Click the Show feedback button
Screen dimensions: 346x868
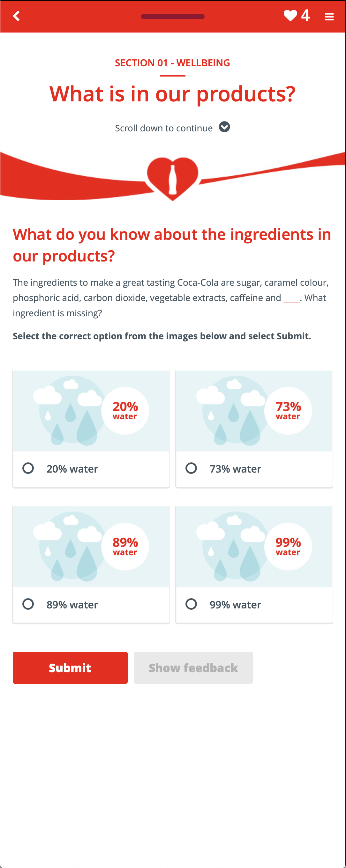click(193, 667)
